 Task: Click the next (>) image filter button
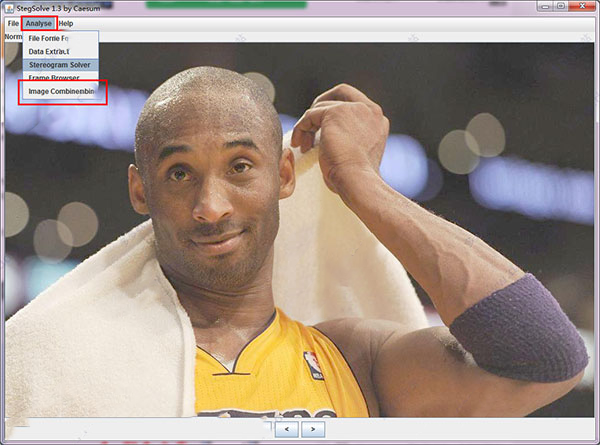click(x=313, y=429)
